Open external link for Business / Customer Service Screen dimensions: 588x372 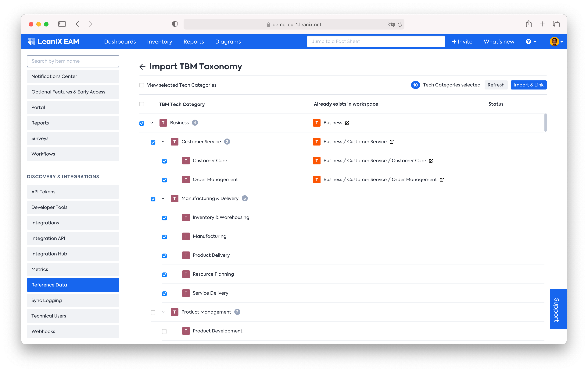tap(391, 142)
